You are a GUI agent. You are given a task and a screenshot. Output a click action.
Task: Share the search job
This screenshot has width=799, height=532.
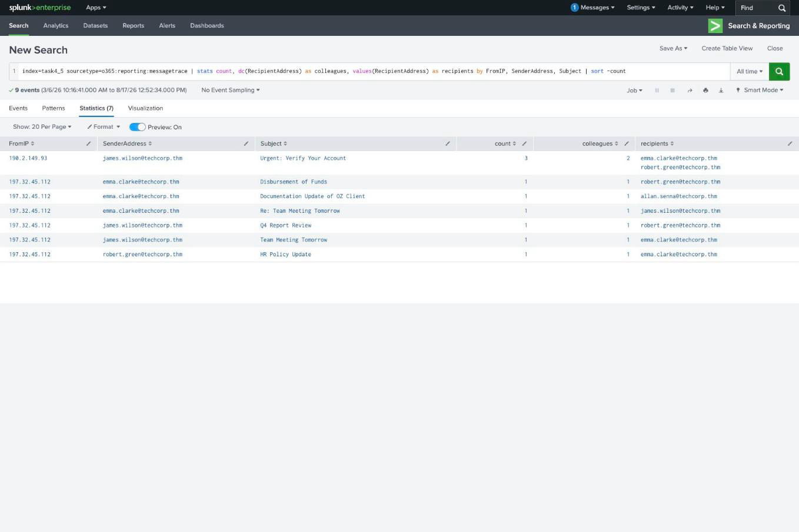[690, 90]
